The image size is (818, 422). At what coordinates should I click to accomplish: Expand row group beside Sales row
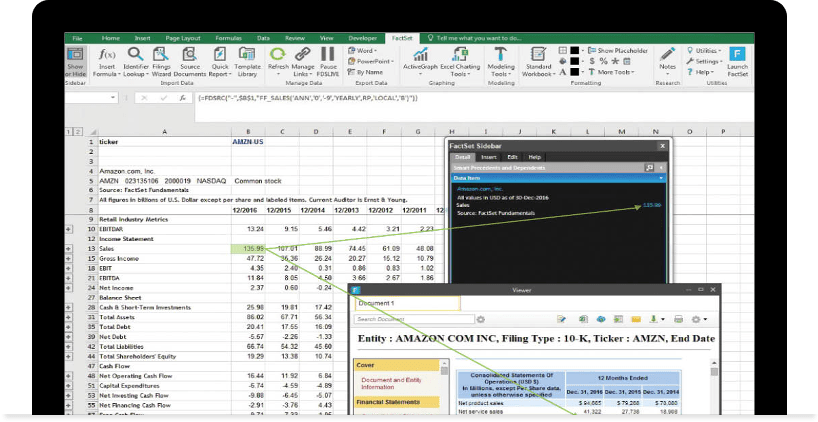[x=70, y=248]
